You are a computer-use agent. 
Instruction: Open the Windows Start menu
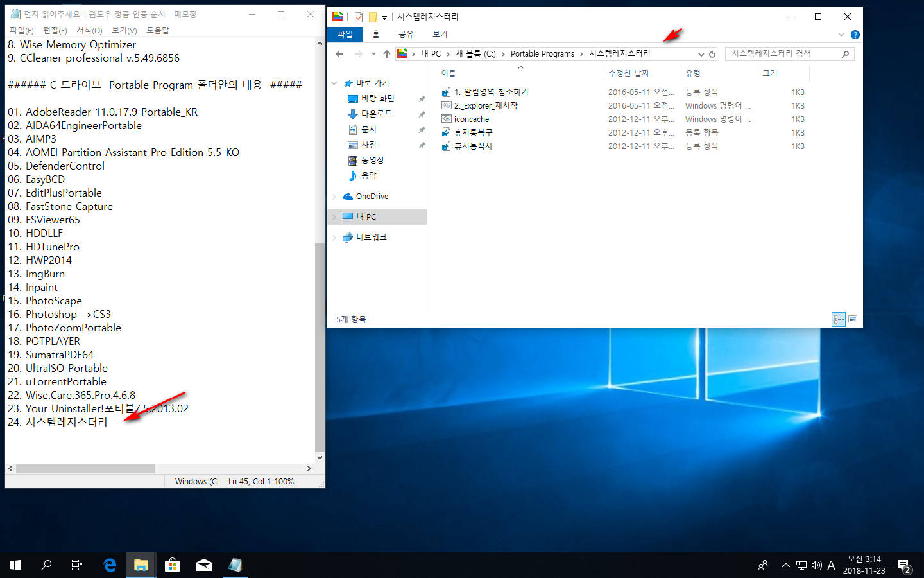pyautogui.click(x=15, y=565)
